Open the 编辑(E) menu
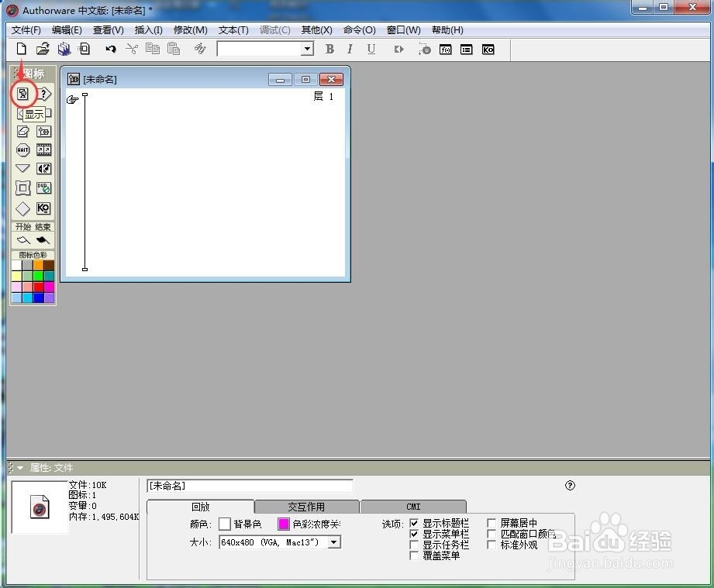The width and height of the screenshot is (714, 588). click(67, 30)
